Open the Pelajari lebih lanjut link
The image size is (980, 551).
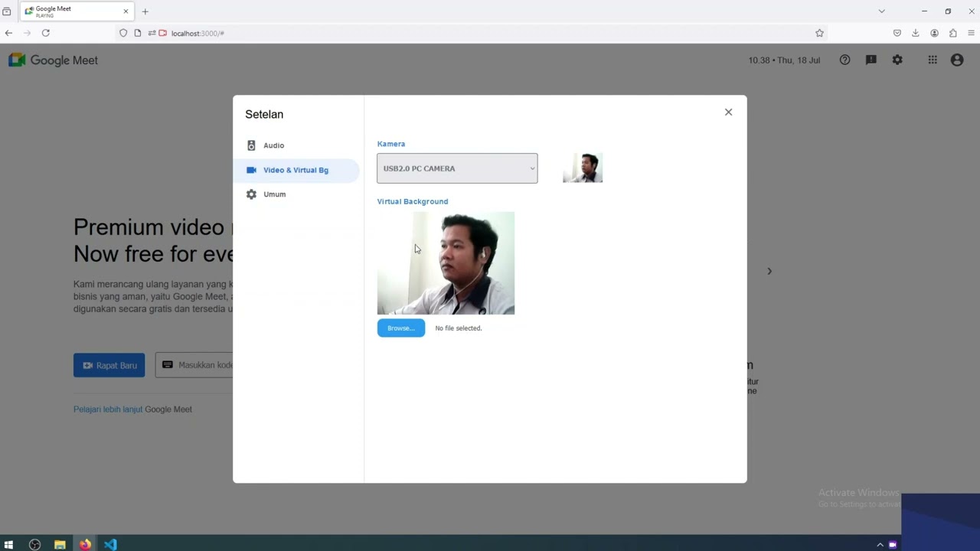tap(108, 409)
